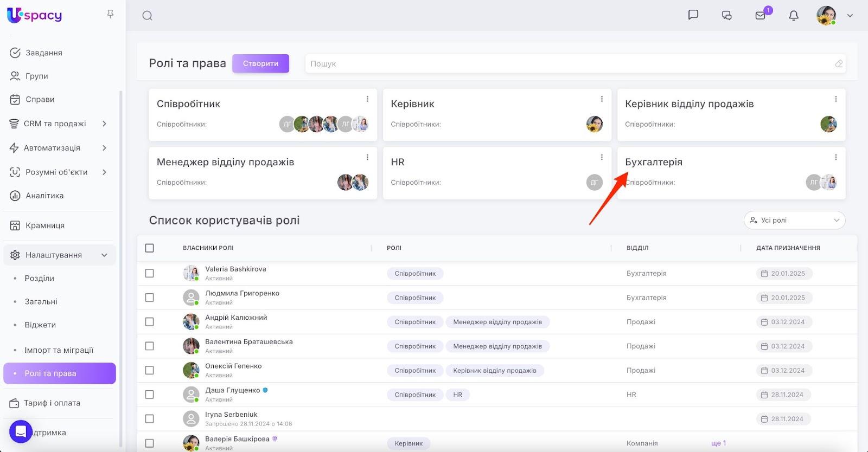Expand the CRM та продажі submenu
The image size is (868, 452).
pos(104,124)
